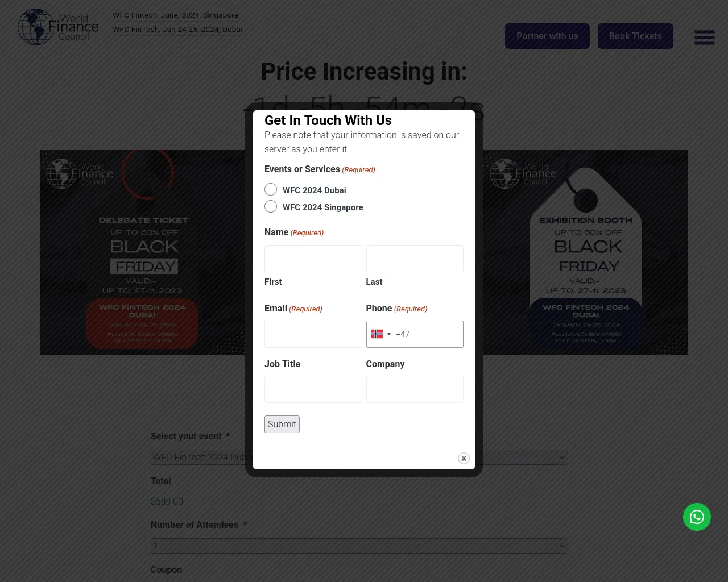The width and height of the screenshot is (728, 582).
Task: Click the Partner with us button
Action: pos(547,36)
